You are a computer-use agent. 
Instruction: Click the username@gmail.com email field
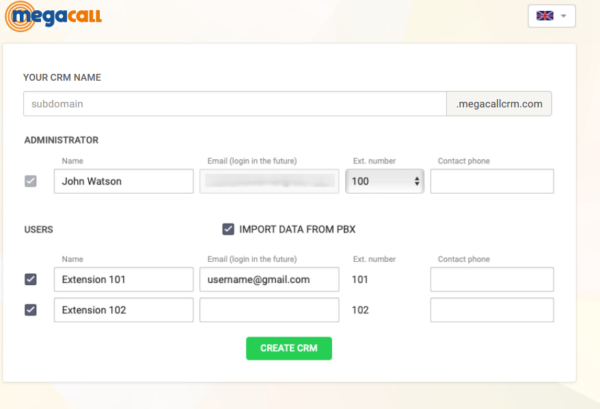(x=269, y=280)
